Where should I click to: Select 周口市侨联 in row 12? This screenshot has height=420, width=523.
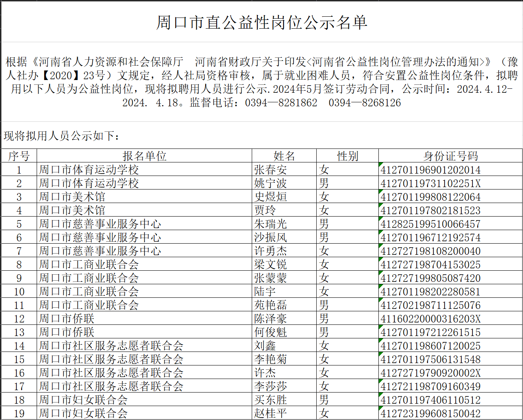pyautogui.click(x=67, y=319)
